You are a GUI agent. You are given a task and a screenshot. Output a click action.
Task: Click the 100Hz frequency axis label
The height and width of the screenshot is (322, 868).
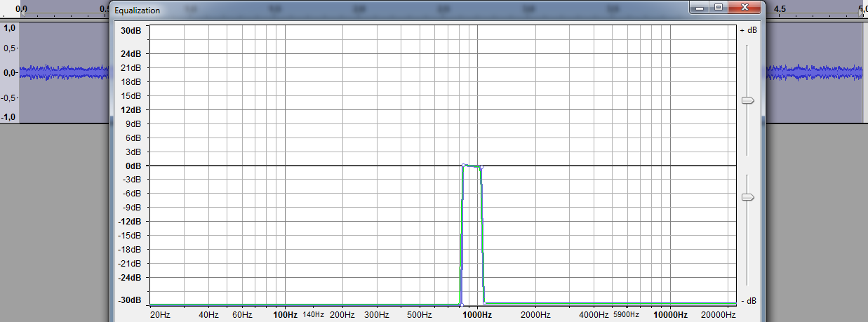coord(284,315)
